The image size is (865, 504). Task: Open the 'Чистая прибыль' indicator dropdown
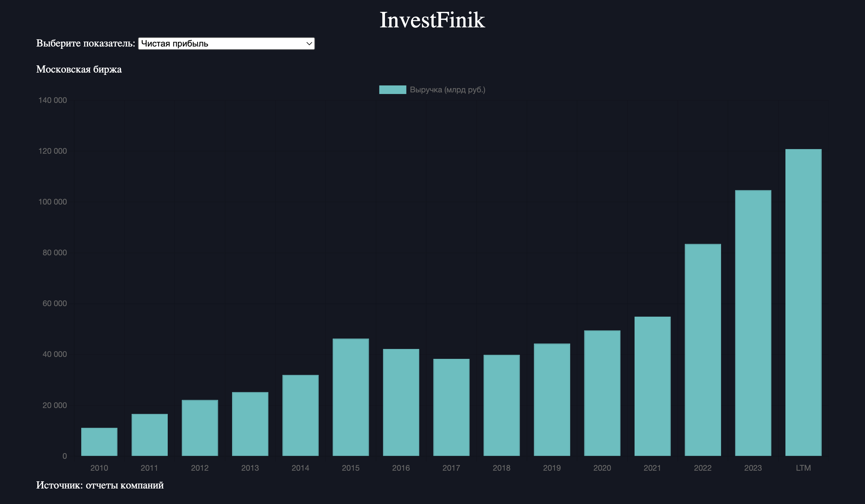226,44
